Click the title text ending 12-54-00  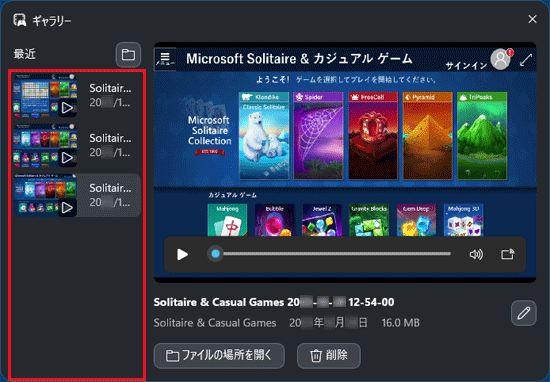(274, 302)
